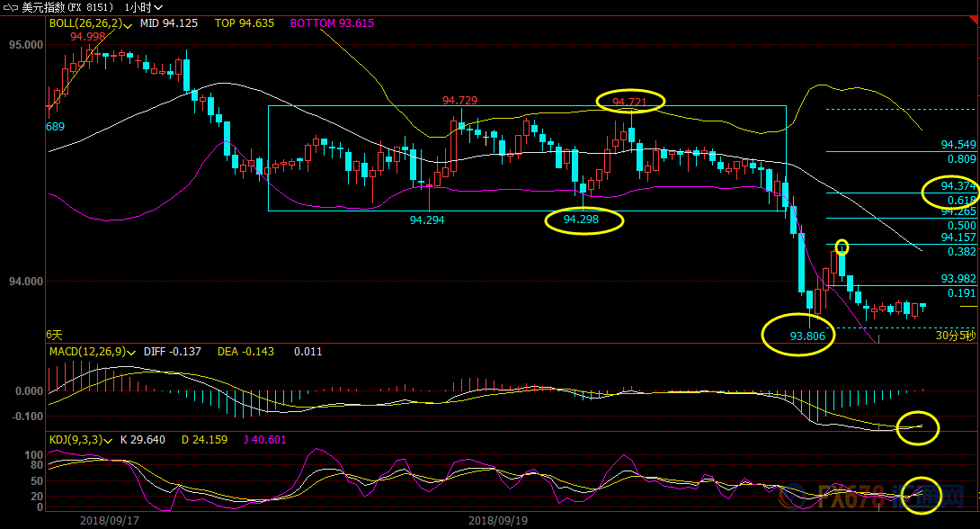Click the KDJ 50 axis label
Image resolution: width=980 pixels, height=529 pixels.
[37, 481]
